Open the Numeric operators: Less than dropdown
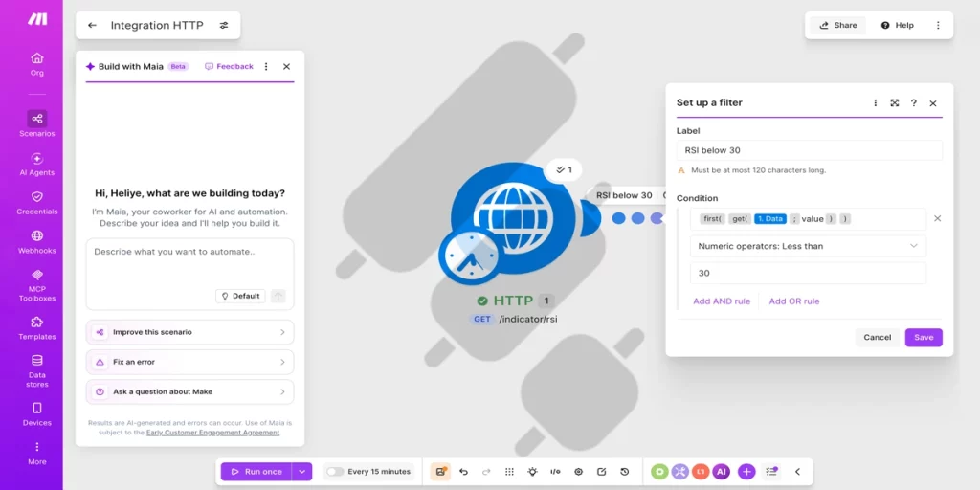This screenshot has width=980, height=490. point(808,246)
